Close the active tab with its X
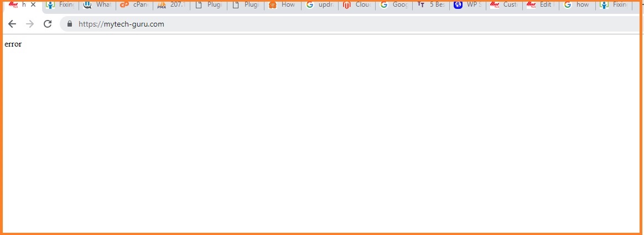Screen dimensions: 644x235 tap(33, 5)
